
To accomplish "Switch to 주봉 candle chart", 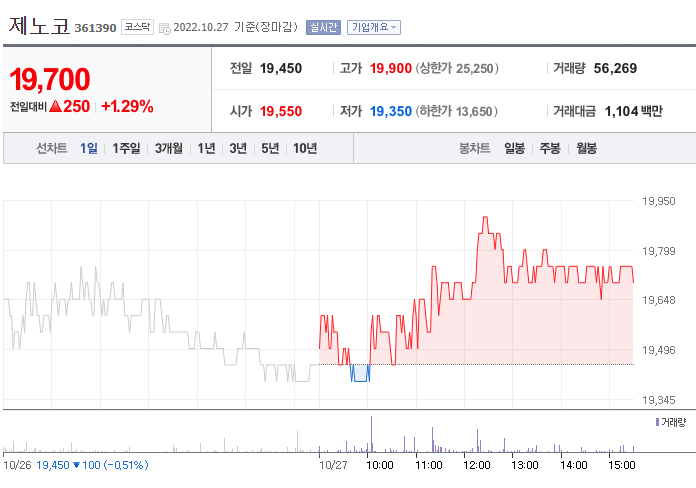I will click(x=550, y=148).
